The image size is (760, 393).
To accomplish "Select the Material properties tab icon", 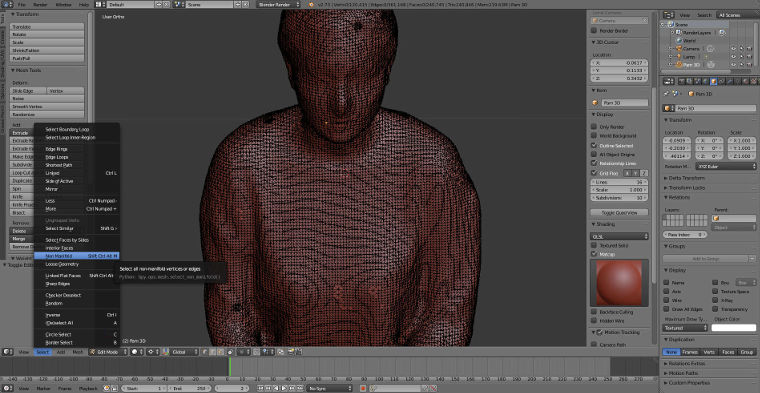I will point(744,81).
